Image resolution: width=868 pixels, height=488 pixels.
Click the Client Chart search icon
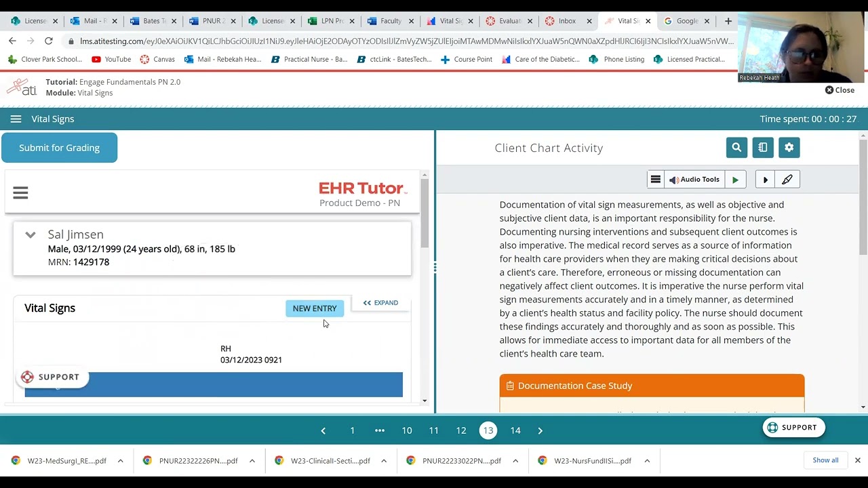point(736,147)
